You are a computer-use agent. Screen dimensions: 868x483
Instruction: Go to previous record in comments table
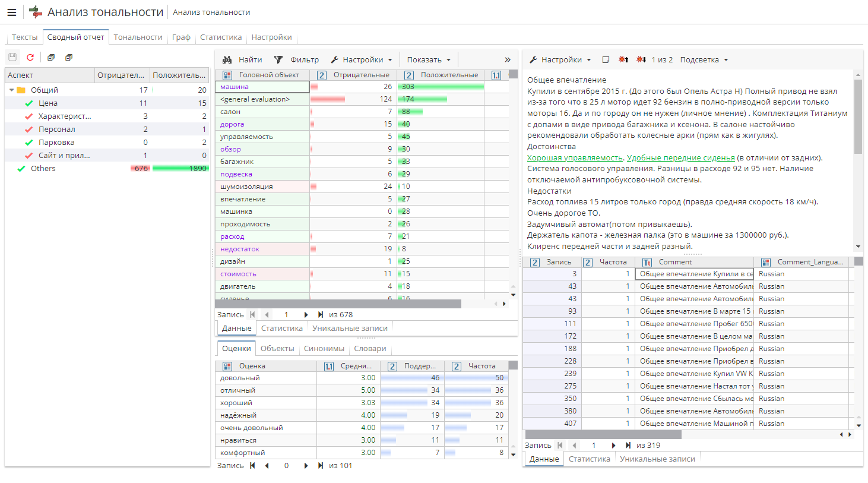point(575,445)
